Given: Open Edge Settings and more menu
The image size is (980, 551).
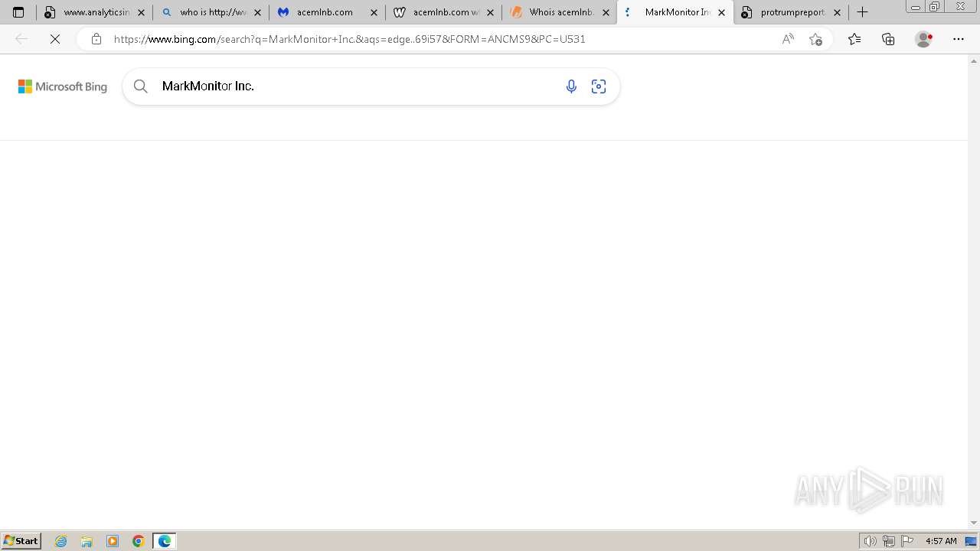Looking at the screenshot, I should [x=959, y=39].
